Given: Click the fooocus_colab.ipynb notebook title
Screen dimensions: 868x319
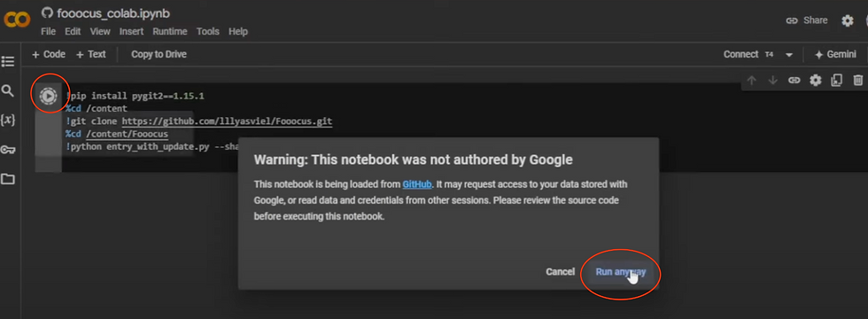Looking at the screenshot, I should (113, 13).
